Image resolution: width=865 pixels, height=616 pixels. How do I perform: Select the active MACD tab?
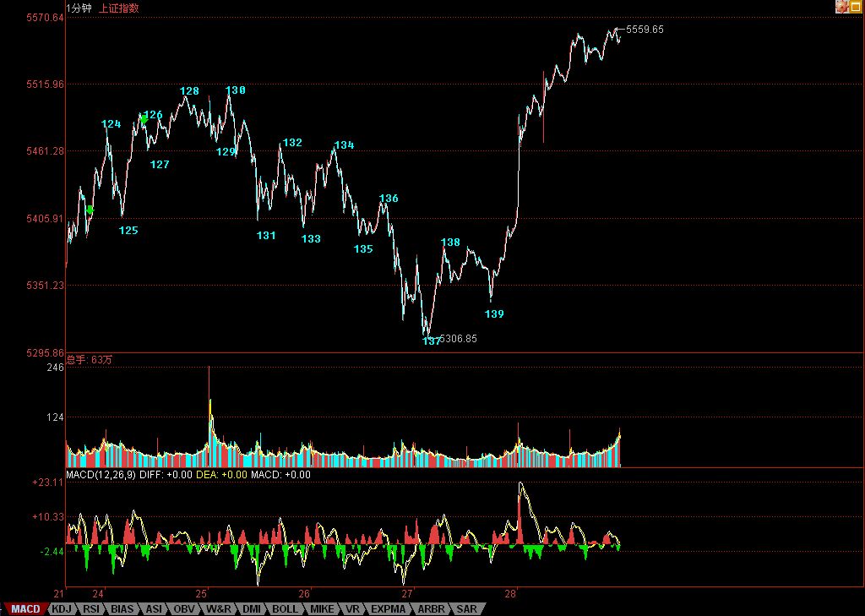[24, 608]
